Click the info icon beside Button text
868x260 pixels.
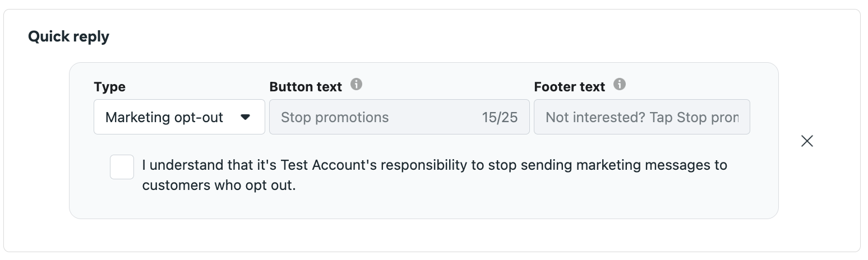pos(356,85)
